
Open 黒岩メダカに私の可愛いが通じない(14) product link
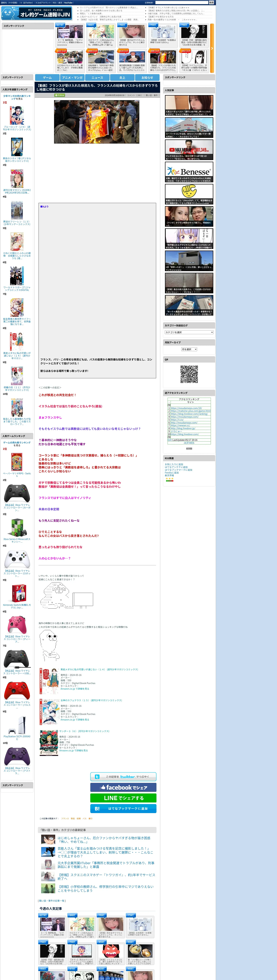99,669
